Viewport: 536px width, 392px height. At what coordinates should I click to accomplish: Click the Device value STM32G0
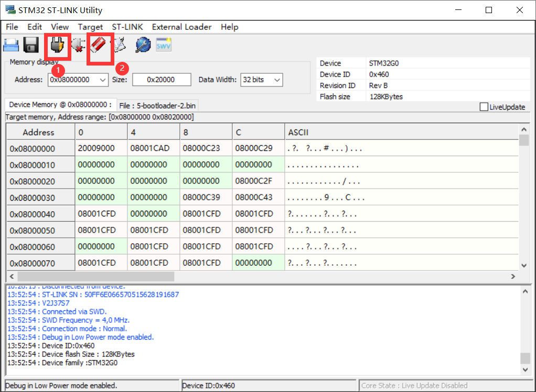384,63
